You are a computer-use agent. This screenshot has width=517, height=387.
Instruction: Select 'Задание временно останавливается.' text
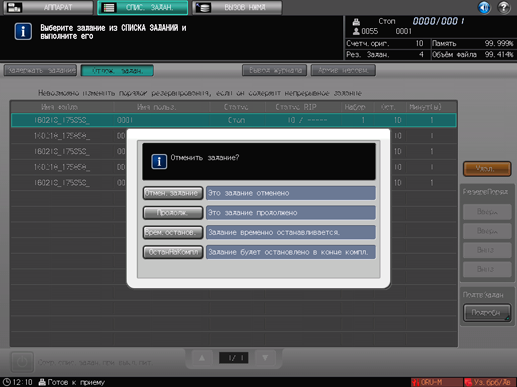pos(274,232)
